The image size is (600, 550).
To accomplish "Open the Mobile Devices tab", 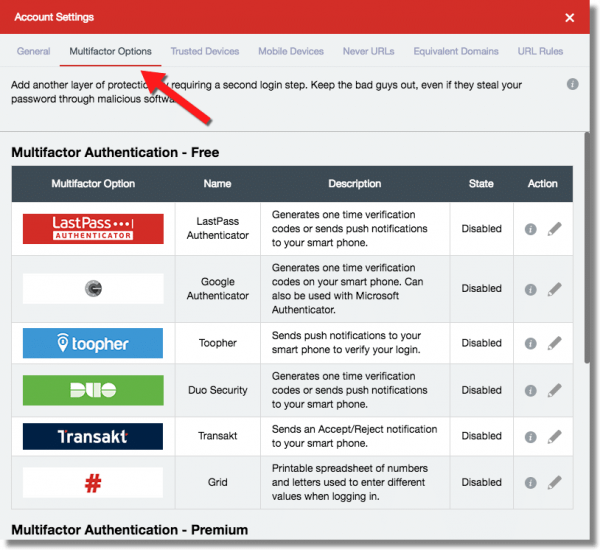I will coord(291,51).
